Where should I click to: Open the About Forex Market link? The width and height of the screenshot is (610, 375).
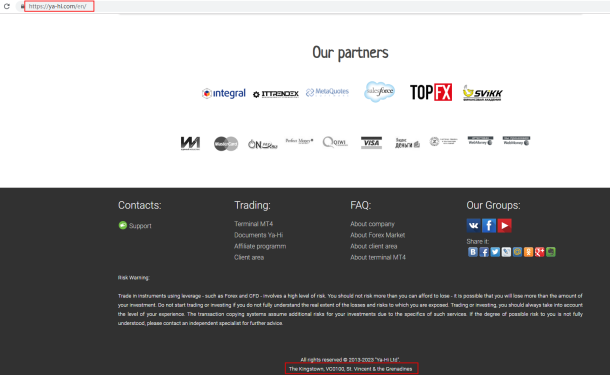coord(377,235)
